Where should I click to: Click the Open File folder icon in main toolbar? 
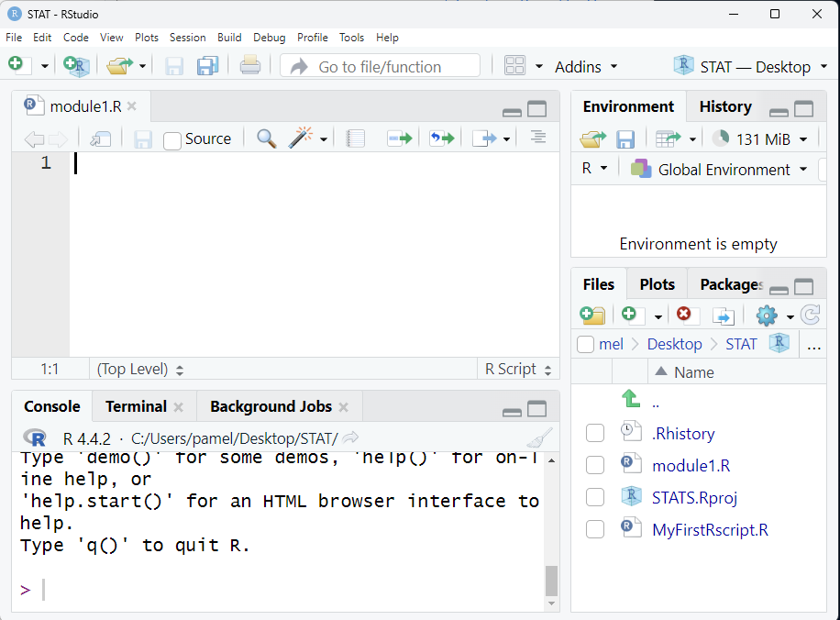click(119, 66)
